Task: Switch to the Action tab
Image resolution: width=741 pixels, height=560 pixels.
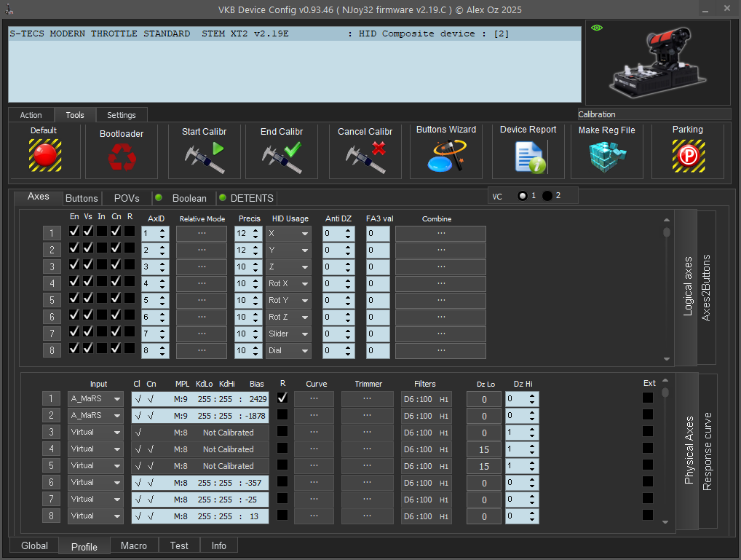Action: click(31, 115)
